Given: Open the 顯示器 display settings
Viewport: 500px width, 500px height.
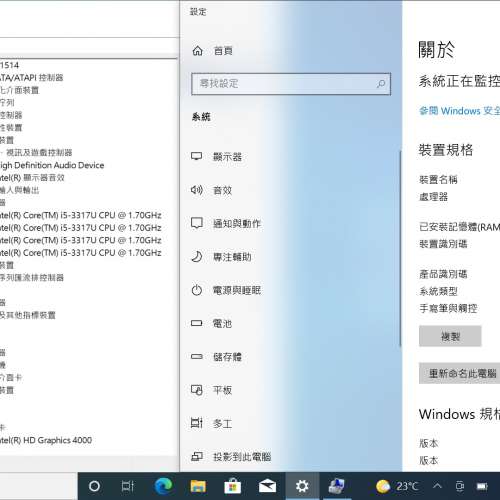Looking at the screenshot, I should (227, 157).
